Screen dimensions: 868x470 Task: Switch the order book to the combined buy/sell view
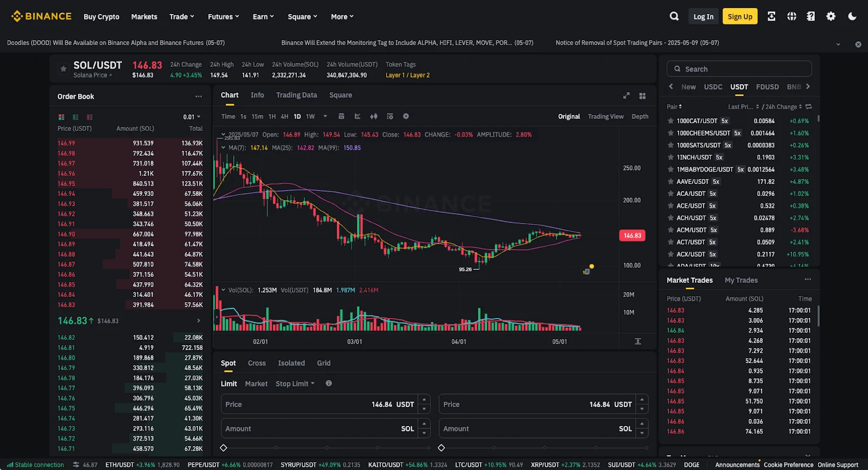click(x=61, y=117)
